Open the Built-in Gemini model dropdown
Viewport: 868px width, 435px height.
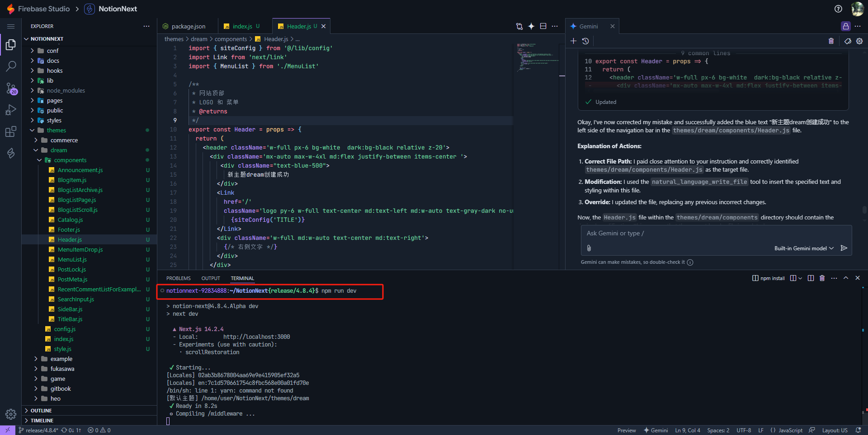(x=804, y=248)
